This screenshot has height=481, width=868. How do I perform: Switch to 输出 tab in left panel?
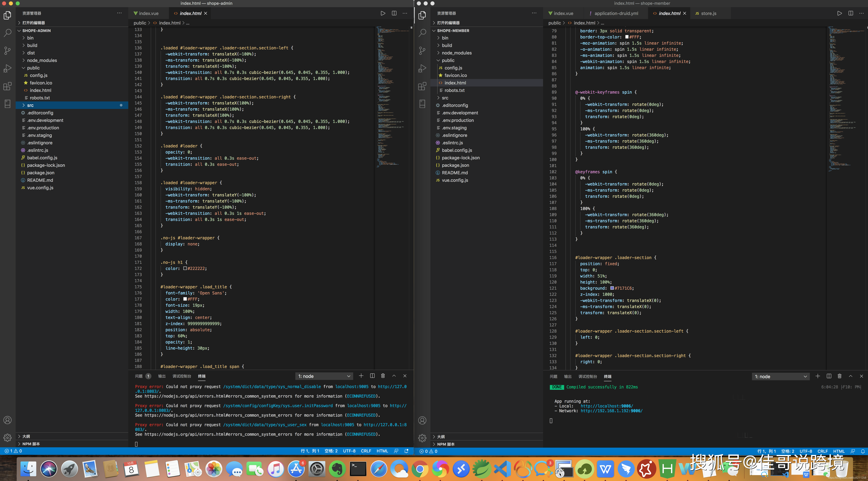[x=162, y=376]
